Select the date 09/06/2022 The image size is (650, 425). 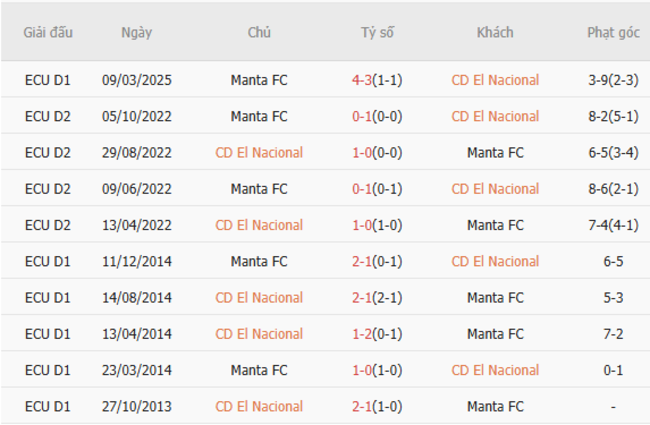(x=136, y=189)
